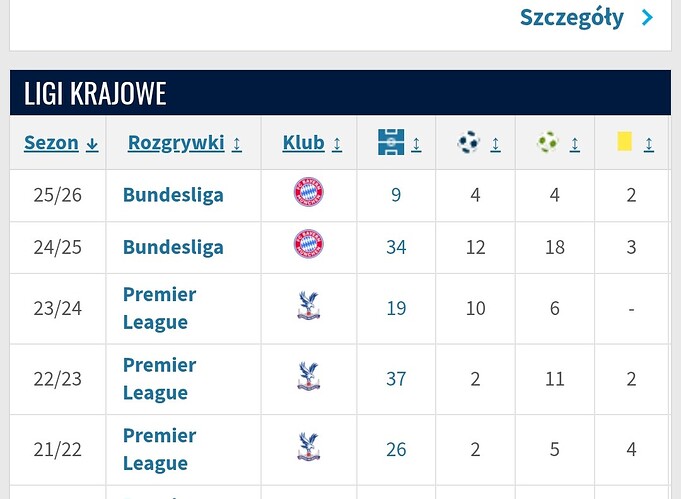
Task: Open Szczegóły details link
Action: tap(572, 17)
